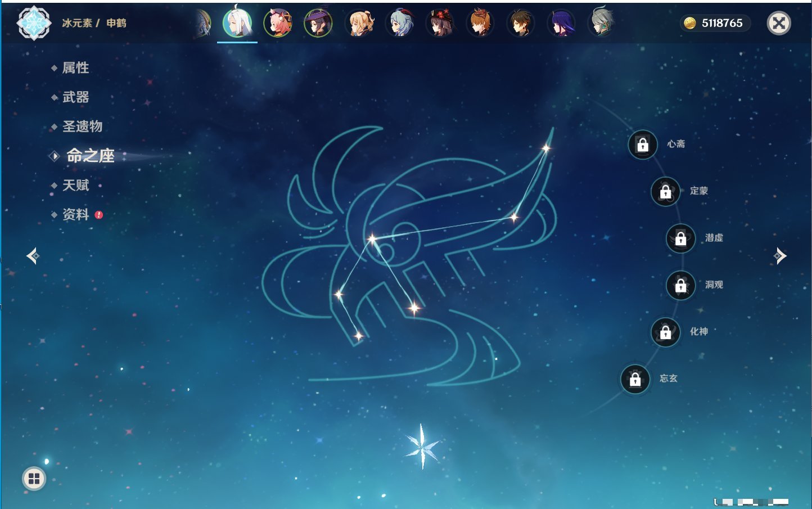Open the locked 化神 constellation node
The image size is (812, 509).
tap(666, 332)
